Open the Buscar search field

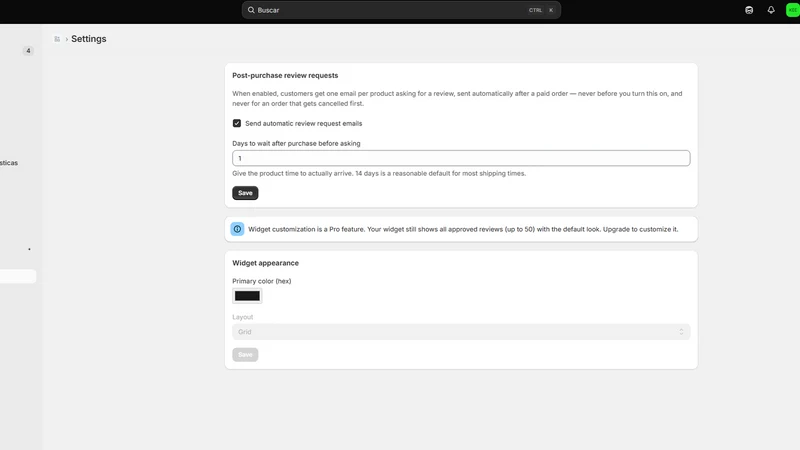[x=401, y=10]
